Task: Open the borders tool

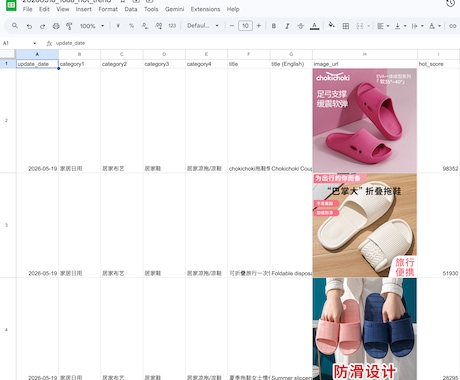Action: [346, 26]
